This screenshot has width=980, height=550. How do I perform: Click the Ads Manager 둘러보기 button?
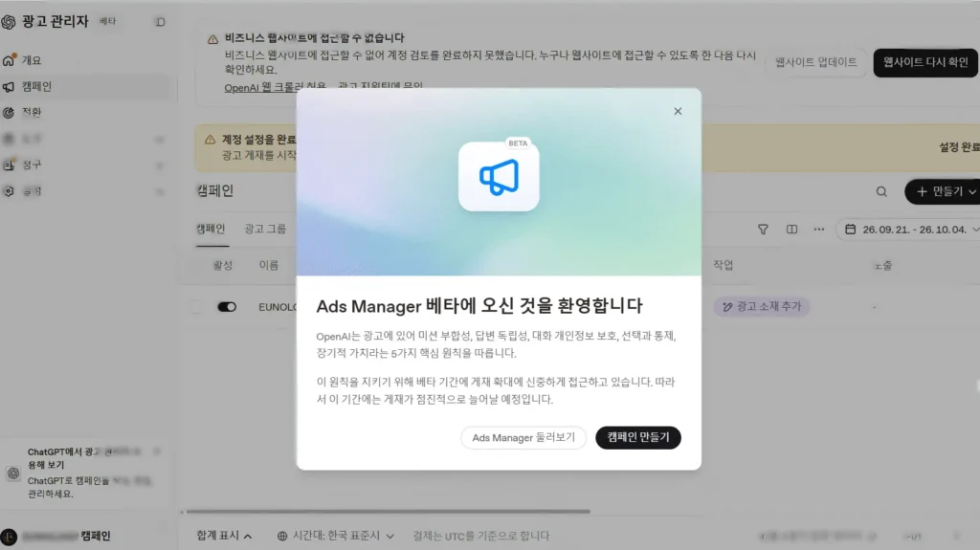coord(523,437)
